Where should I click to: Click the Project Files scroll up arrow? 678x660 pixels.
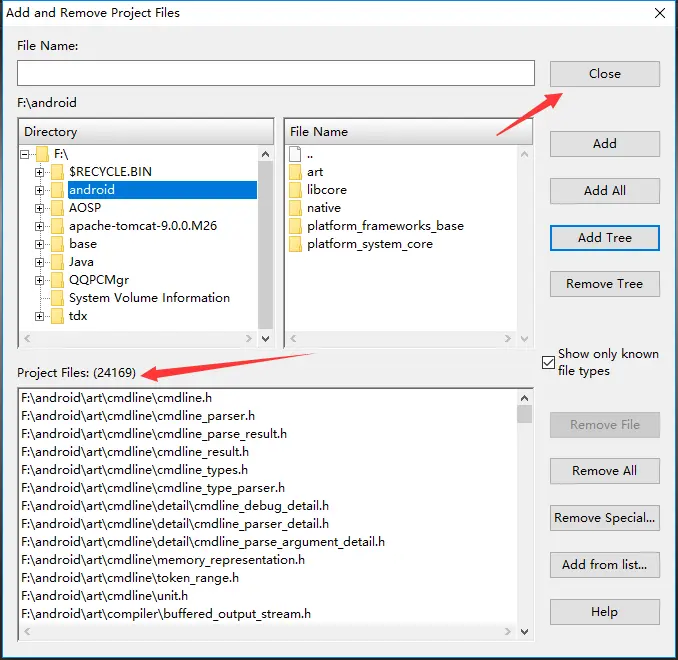(524, 397)
